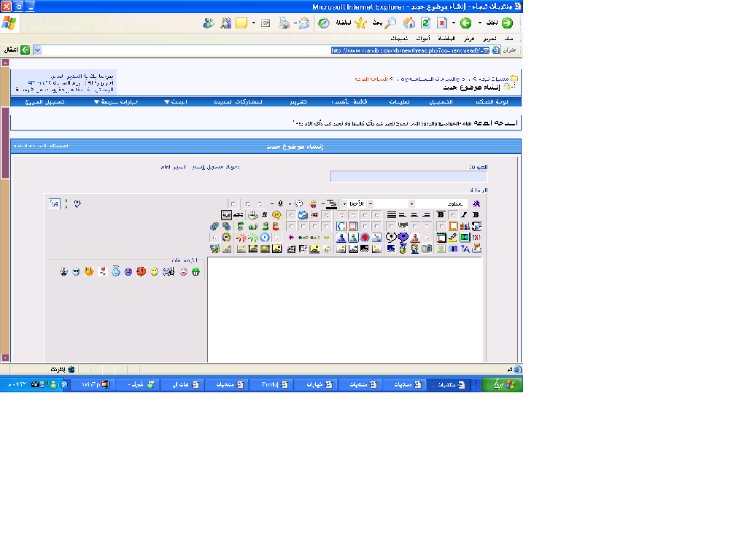The width and height of the screenshot is (747, 560).
Task: Toggle italic with the I editor button
Action: coord(464,215)
